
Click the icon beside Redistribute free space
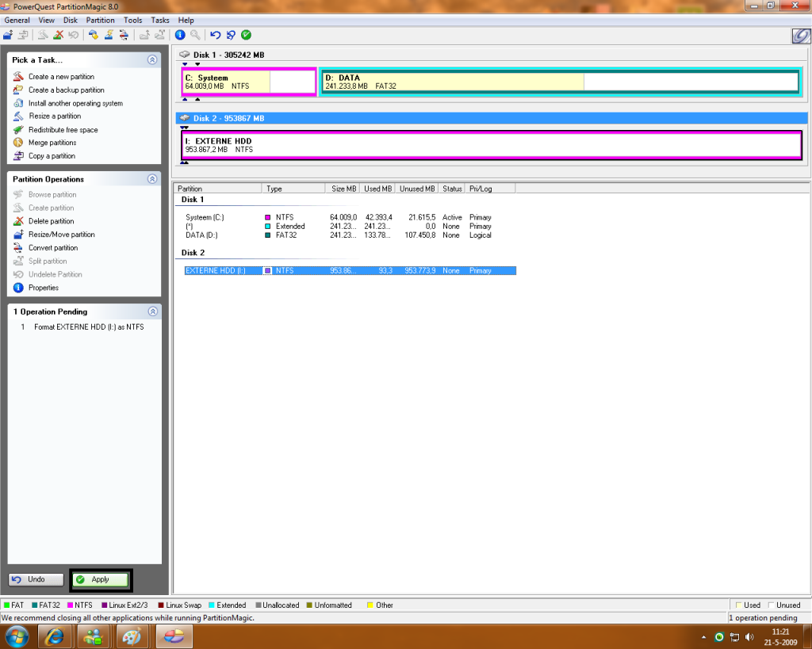point(18,129)
